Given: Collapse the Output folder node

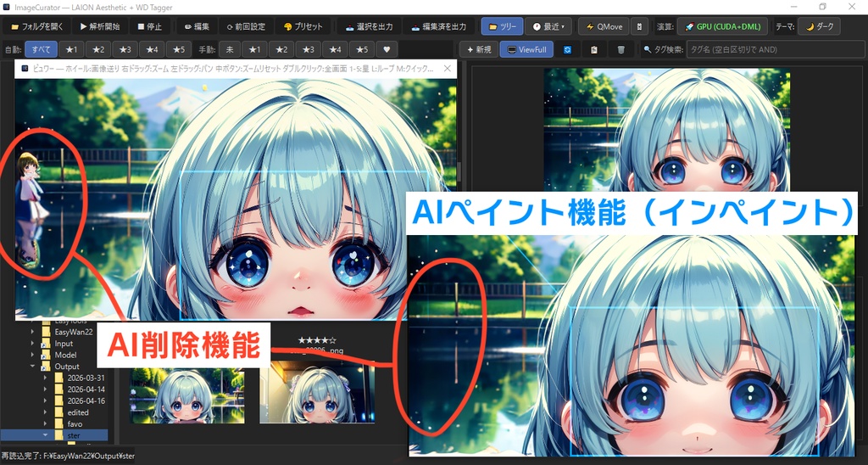Looking at the screenshot, I should tap(33, 367).
